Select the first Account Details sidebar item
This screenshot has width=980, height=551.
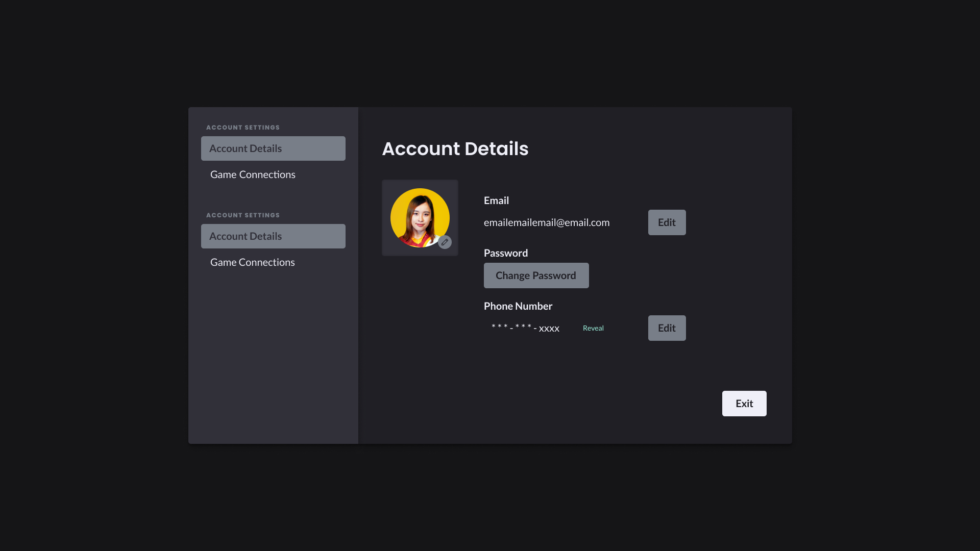[273, 148]
